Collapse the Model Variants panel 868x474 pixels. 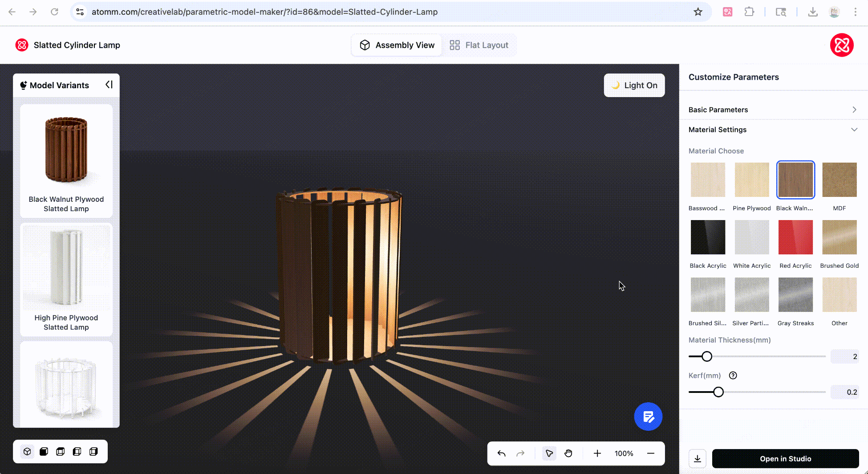[109, 85]
